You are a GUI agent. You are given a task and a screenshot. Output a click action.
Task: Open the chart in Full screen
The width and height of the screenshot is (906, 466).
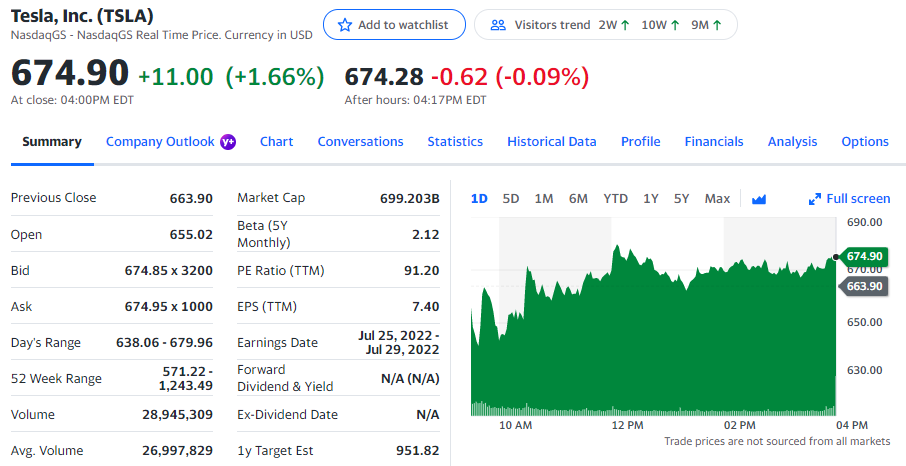pyautogui.click(x=849, y=199)
